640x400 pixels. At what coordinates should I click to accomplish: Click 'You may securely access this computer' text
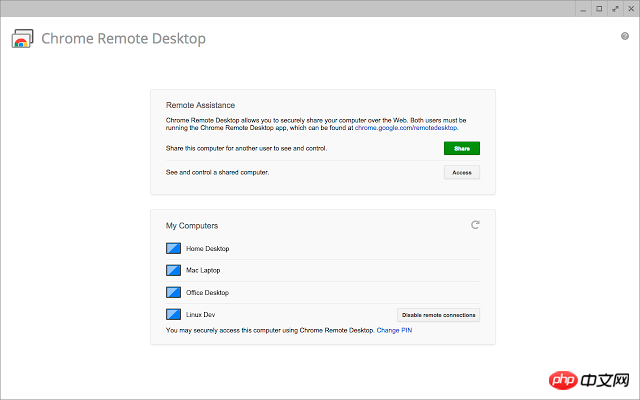pyautogui.click(x=270, y=330)
